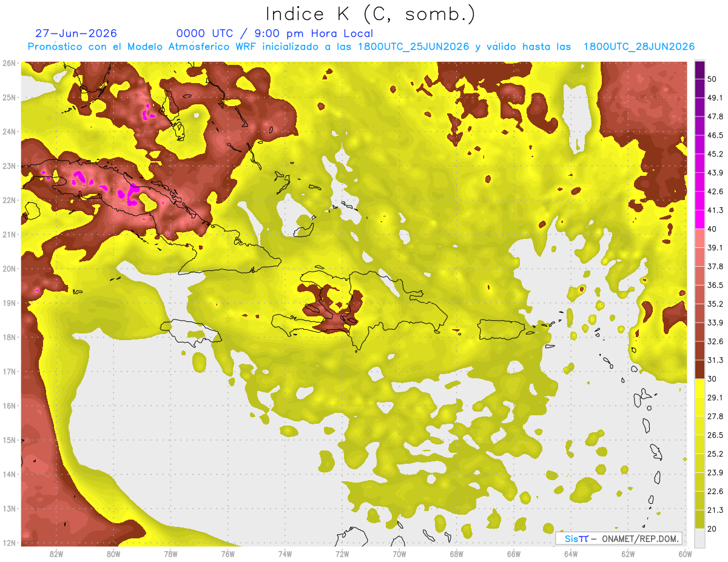This screenshot has width=728, height=562.
Task: Click "0000 UTC / 9:00 pm Hora Local" time label
Action: coord(275,33)
